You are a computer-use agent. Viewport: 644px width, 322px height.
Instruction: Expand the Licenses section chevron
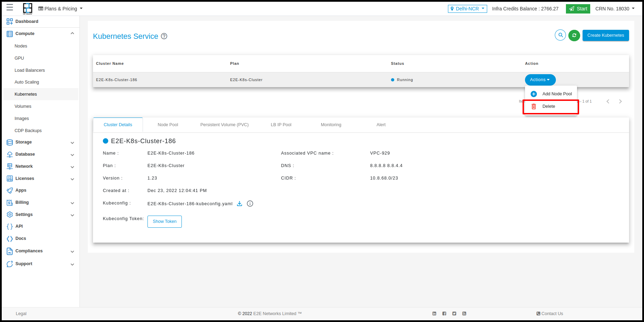click(x=72, y=179)
